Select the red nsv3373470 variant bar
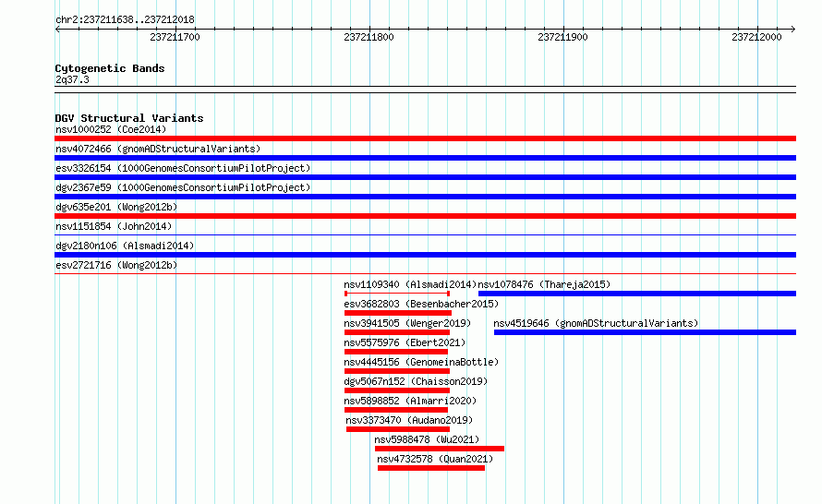 point(398,429)
